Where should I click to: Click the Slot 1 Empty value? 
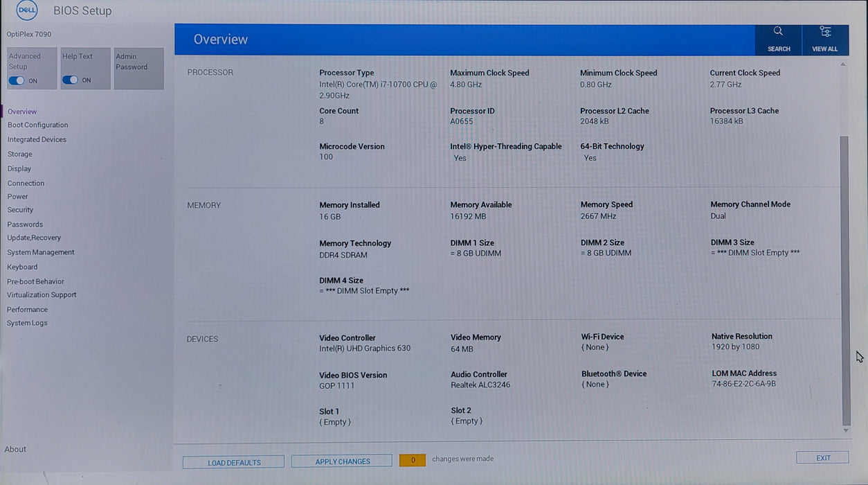pyautogui.click(x=335, y=423)
